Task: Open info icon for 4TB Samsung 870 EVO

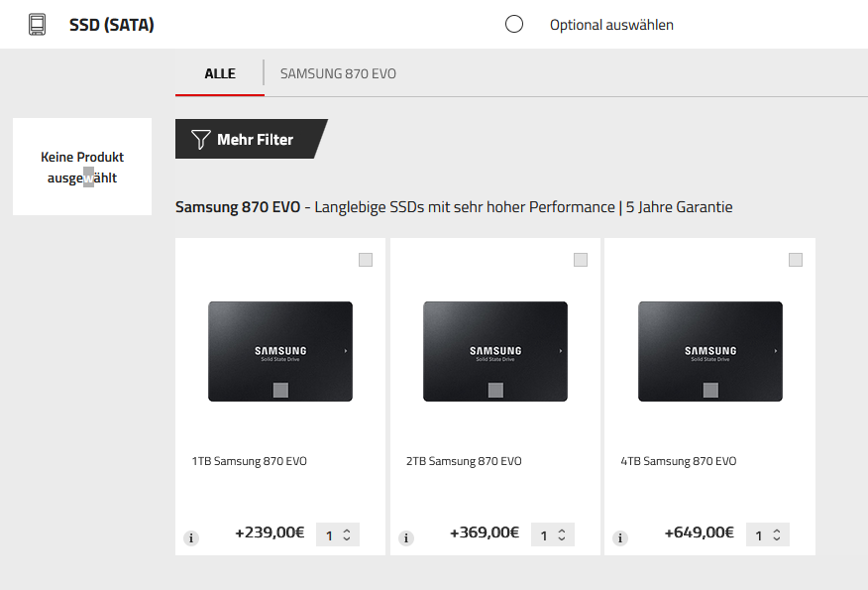Action: click(x=620, y=537)
